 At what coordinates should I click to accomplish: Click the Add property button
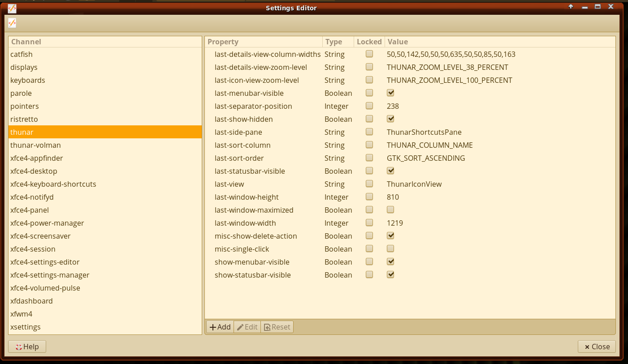coord(220,327)
